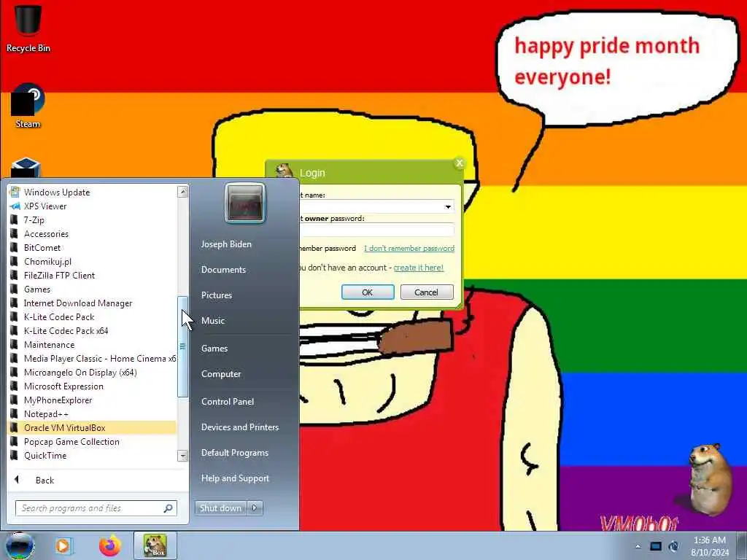Viewport: 747px width, 560px height.
Task: Expand the Maintenance folder
Action: tap(93, 344)
